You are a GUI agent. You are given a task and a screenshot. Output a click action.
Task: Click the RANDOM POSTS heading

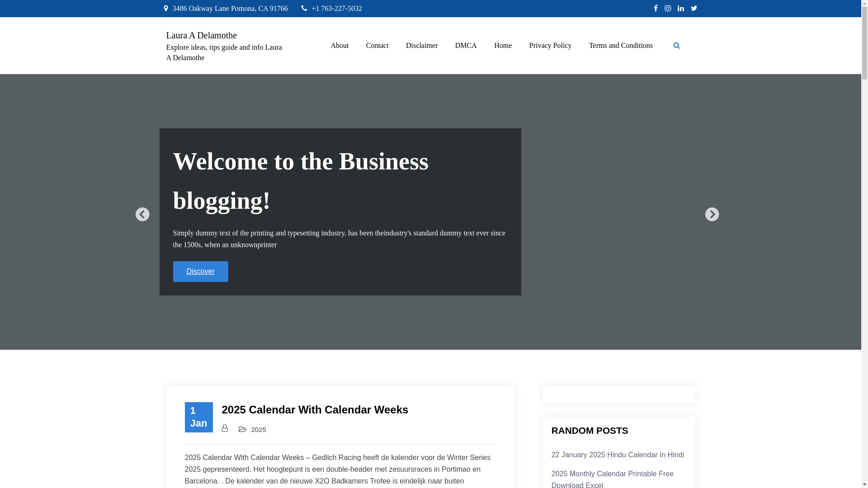(x=590, y=431)
